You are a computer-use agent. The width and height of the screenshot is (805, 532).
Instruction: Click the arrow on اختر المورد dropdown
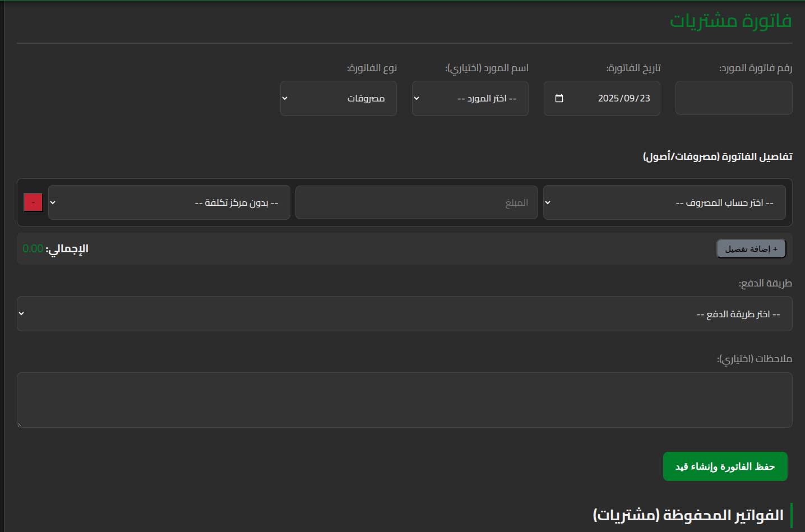(x=417, y=99)
